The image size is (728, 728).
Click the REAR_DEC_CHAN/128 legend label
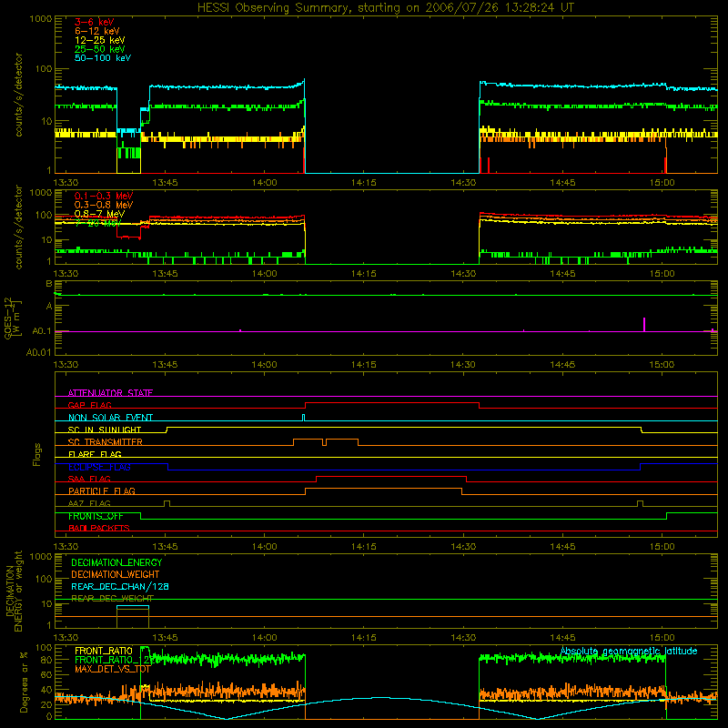[120, 586]
